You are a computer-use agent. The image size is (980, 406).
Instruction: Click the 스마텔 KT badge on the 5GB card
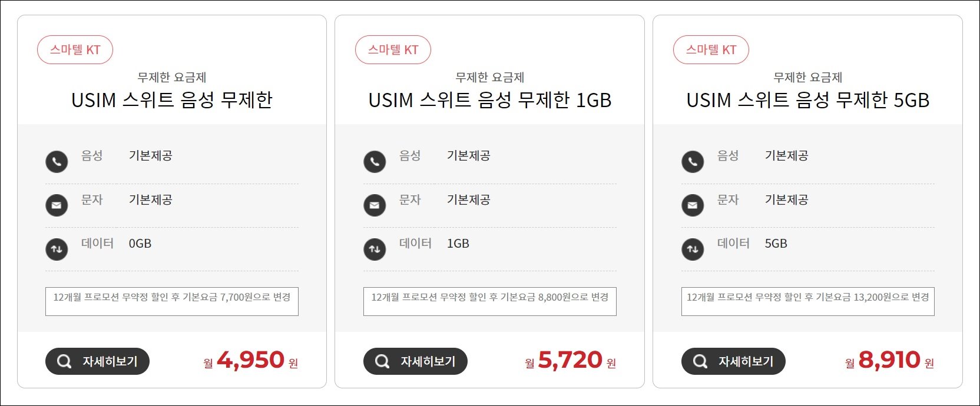click(711, 49)
